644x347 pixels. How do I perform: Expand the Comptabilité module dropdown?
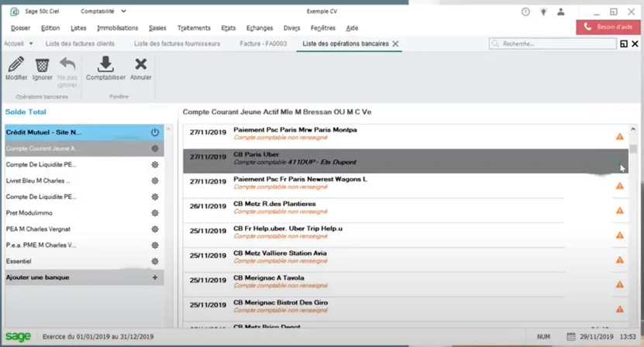point(124,12)
